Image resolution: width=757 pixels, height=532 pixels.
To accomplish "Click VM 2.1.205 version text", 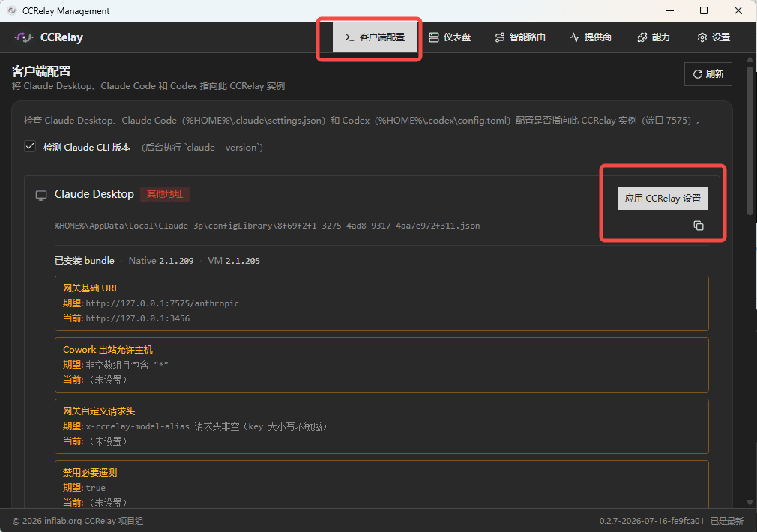I will 234,261.
